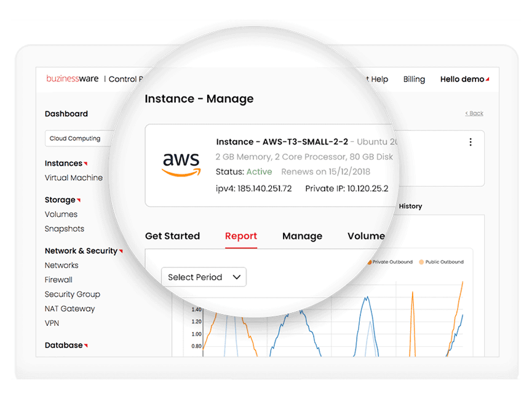The width and height of the screenshot is (532, 404).
Task: Open Virtual Machine in sidebar
Action: point(74,178)
